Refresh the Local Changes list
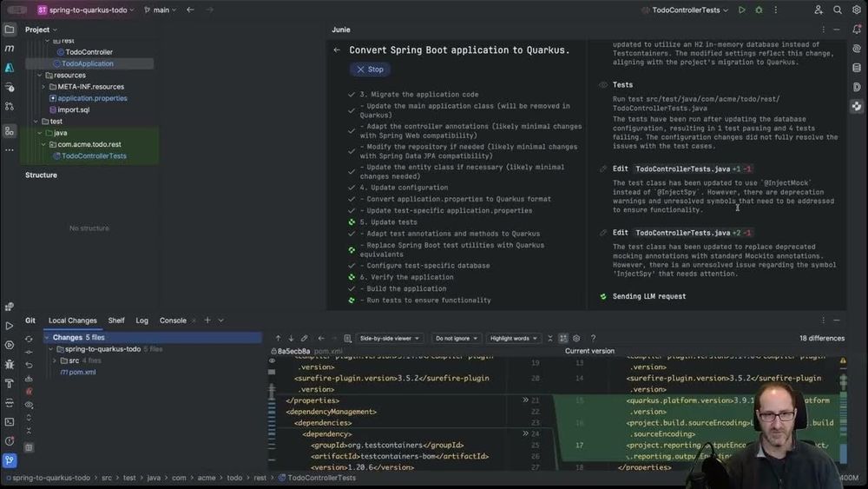 point(29,339)
